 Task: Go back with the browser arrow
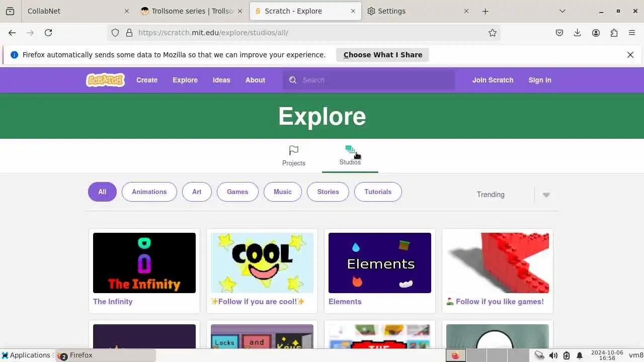(x=12, y=33)
